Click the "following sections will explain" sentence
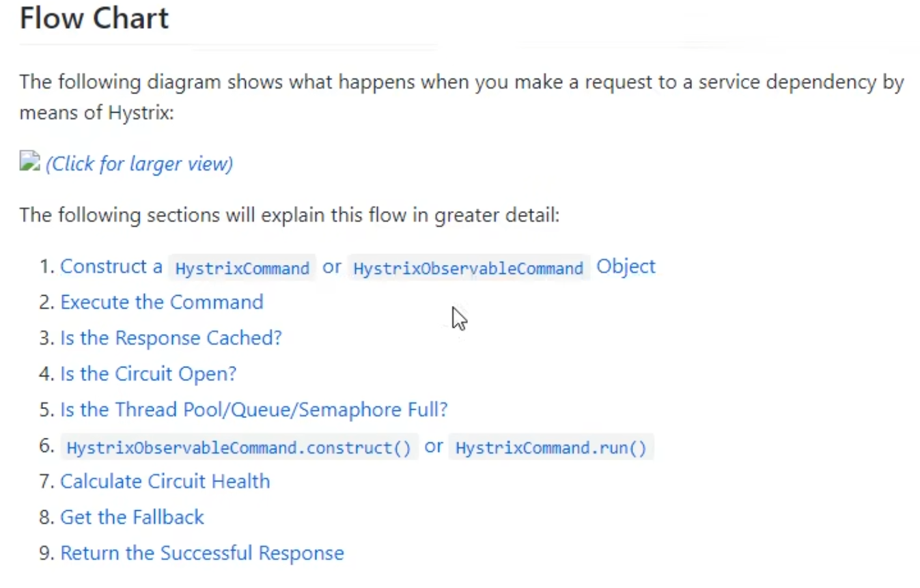Viewport: 920px width, 588px height. coord(290,215)
